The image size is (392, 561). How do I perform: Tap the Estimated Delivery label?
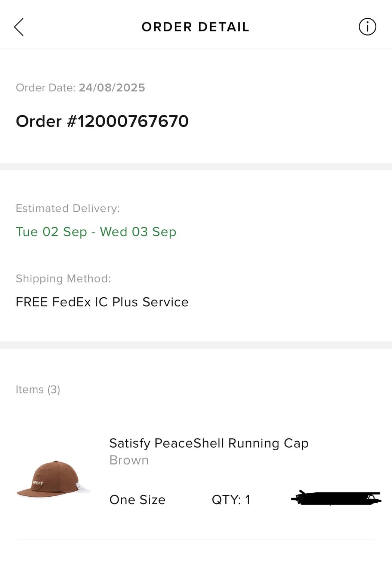68,208
